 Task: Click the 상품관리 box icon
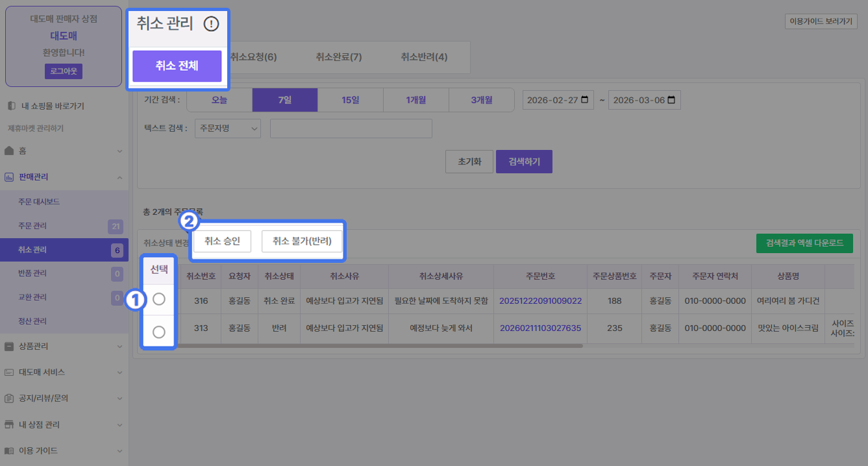9,347
